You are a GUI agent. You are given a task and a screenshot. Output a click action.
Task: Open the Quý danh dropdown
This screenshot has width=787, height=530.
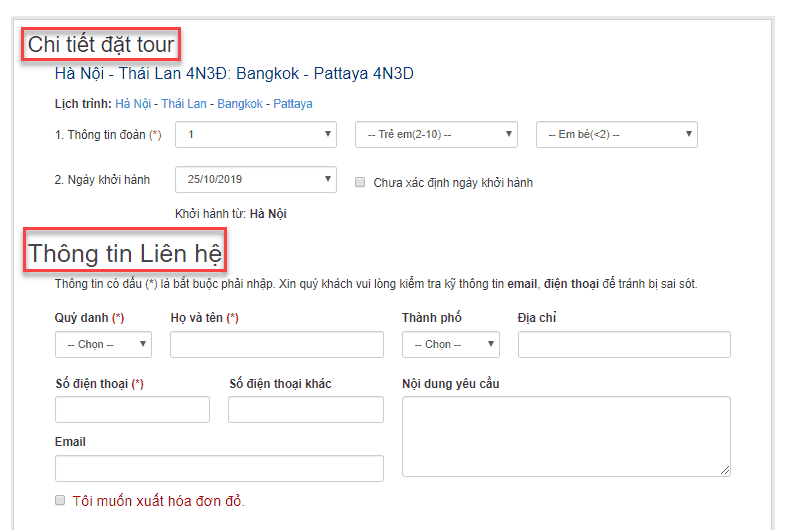(x=103, y=344)
